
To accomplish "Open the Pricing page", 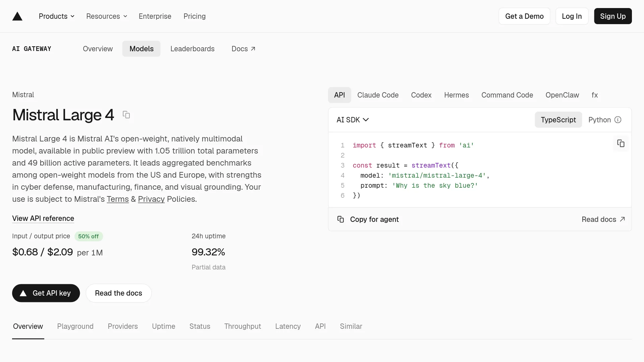I will [x=195, y=16].
